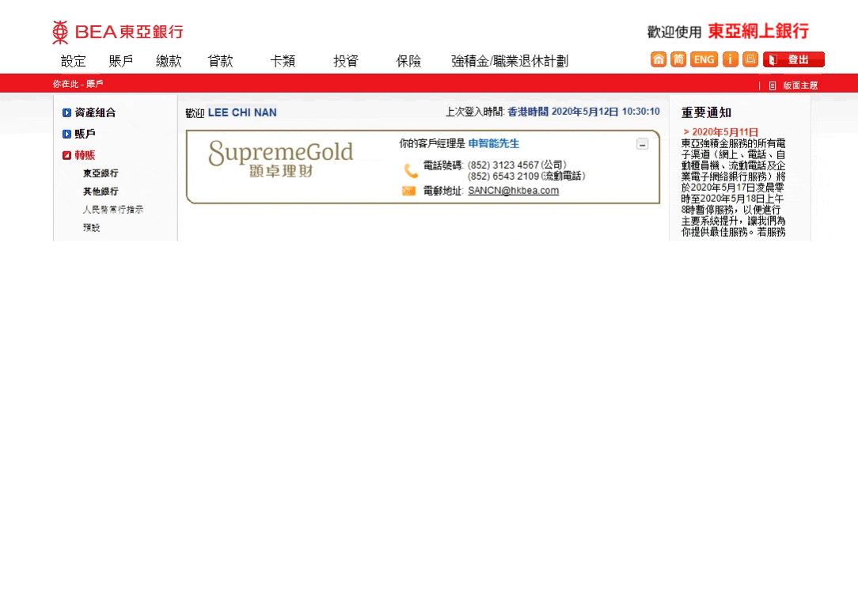Viewport: 858px width, 616px height.
Task: Open the 繳款 menu
Action: click(169, 61)
